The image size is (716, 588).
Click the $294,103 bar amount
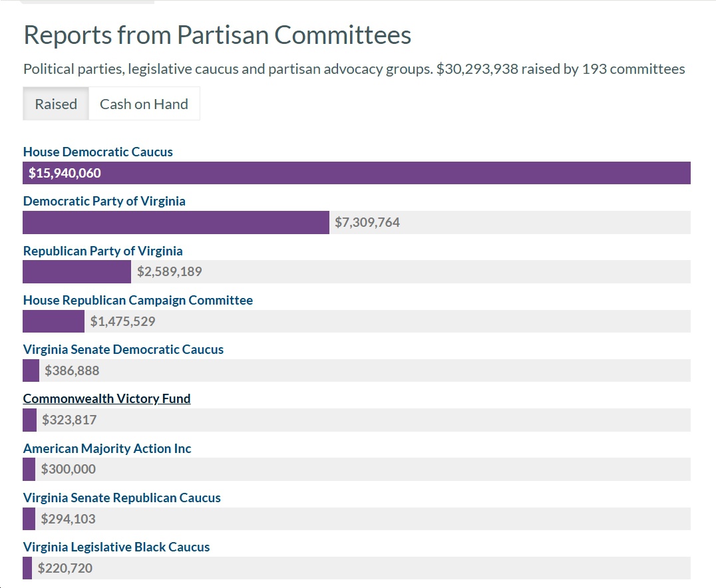click(69, 519)
